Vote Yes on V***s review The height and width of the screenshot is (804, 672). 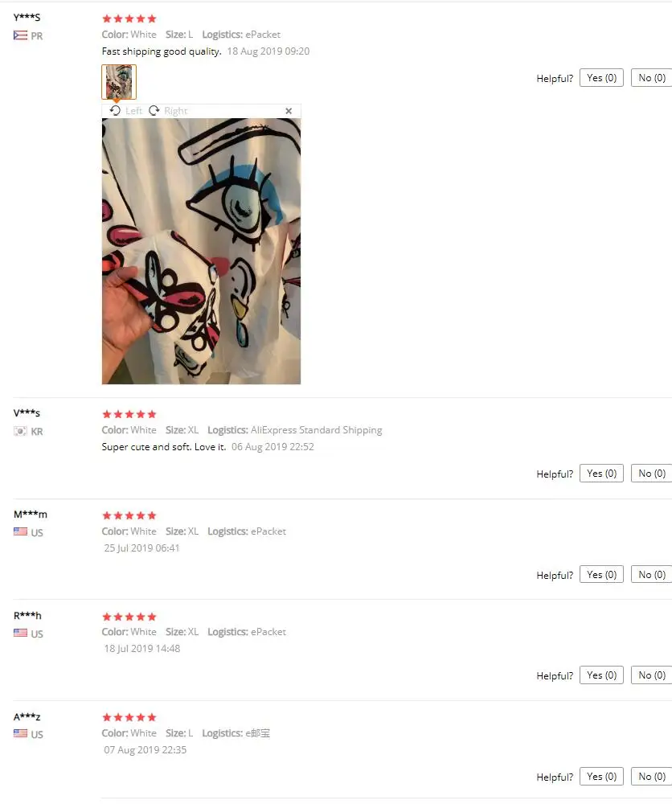(601, 474)
